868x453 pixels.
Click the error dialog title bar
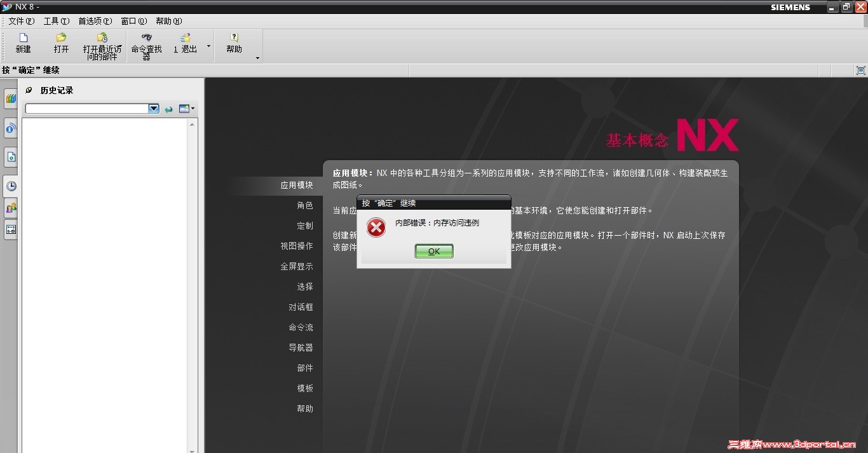(434, 203)
